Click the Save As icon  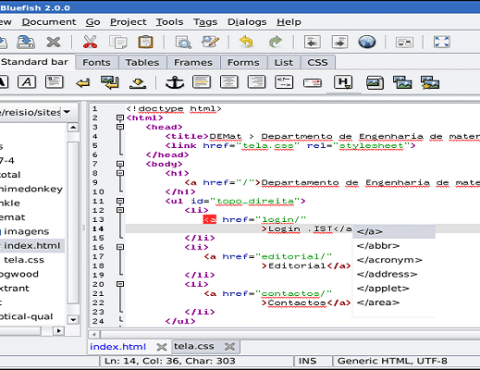(26, 42)
